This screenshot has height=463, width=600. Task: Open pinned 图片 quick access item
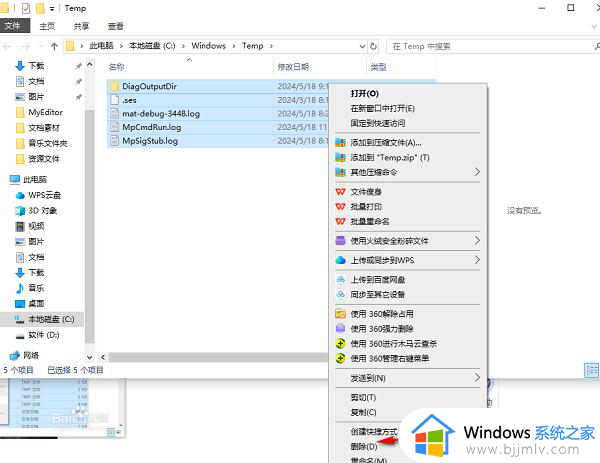coord(36,96)
